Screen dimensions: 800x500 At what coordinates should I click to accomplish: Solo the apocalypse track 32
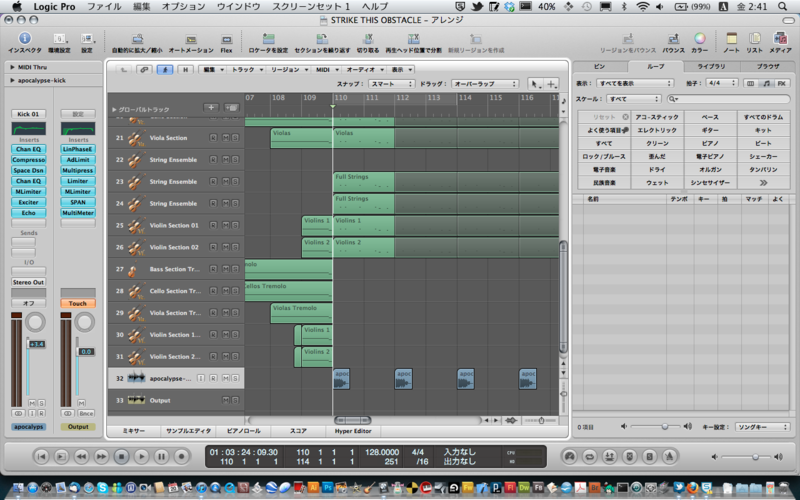tap(235, 379)
